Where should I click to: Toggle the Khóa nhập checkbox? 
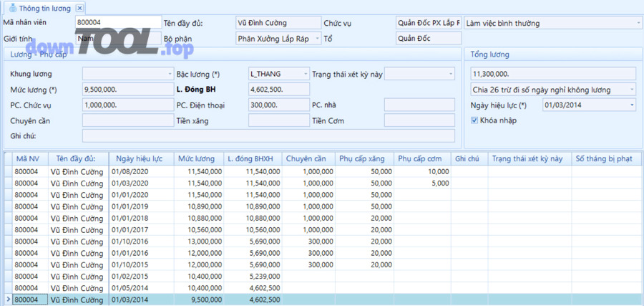pyautogui.click(x=474, y=120)
